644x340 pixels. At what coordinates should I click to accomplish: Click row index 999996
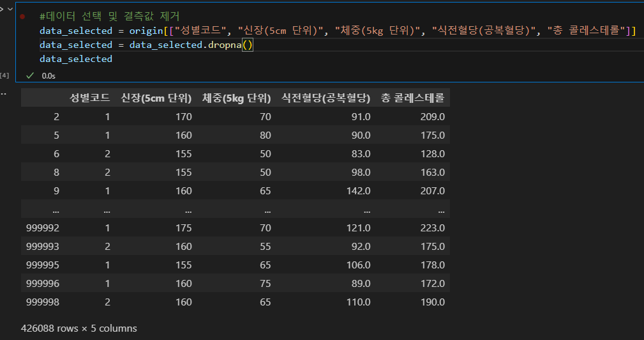(x=43, y=283)
